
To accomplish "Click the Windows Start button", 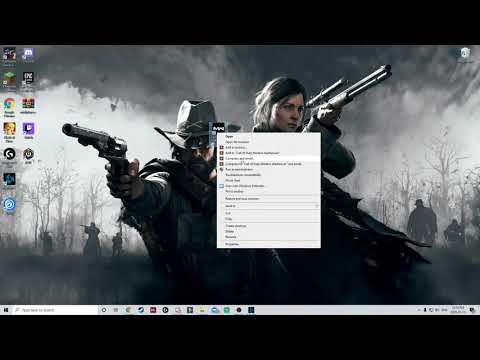I will [6, 310].
